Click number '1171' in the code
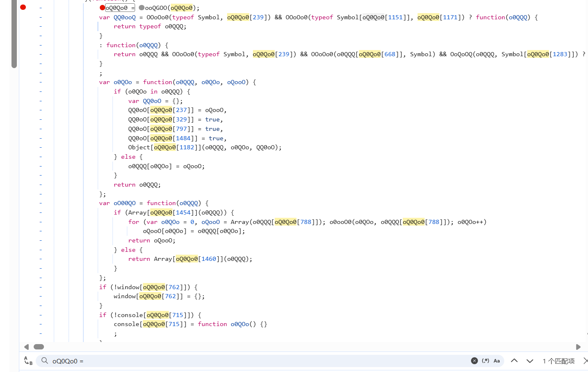The width and height of the screenshot is (588, 372). pos(450,17)
